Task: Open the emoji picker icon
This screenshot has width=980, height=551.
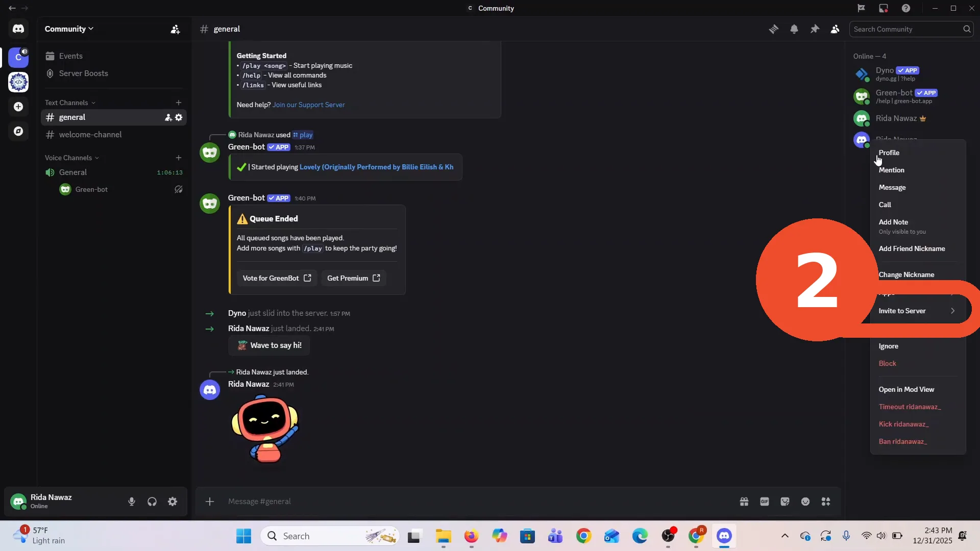Action: point(805,502)
